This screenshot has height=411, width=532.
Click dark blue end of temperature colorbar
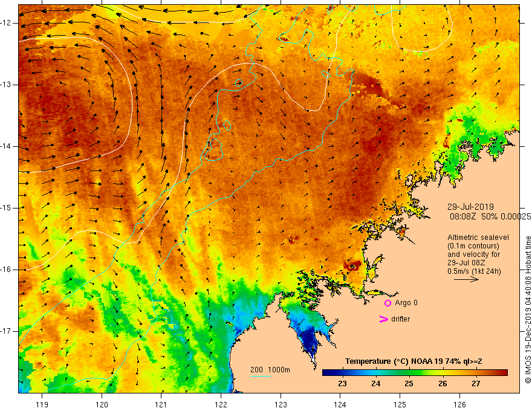(x=326, y=373)
